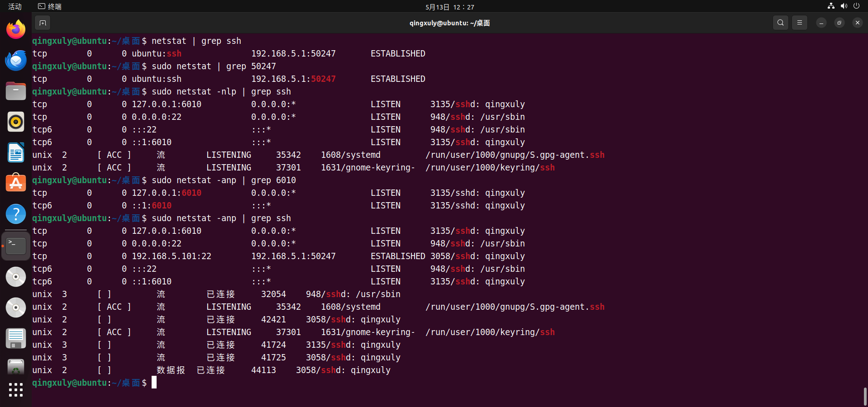Launch Thunderbird mail from the dock
The image size is (868, 407).
(16, 60)
